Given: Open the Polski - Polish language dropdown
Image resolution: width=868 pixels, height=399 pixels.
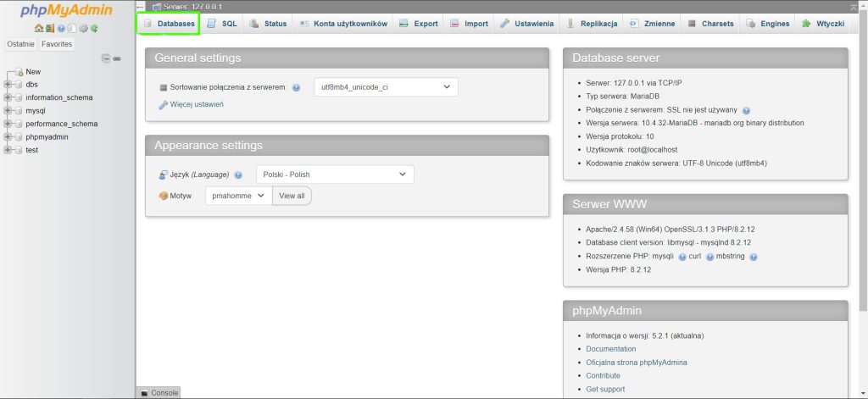Looking at the screenshot, I should pyautogui.click(x=335, y=175).
